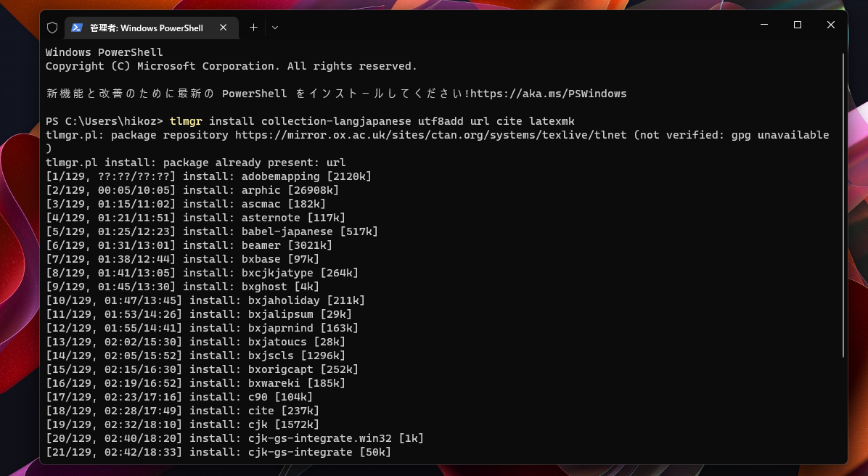Viewport: 868px width, 476px height.
Task: Click the 'cjk-gs-integrate.win32 [1k]' line
Action: coord(234,440)
